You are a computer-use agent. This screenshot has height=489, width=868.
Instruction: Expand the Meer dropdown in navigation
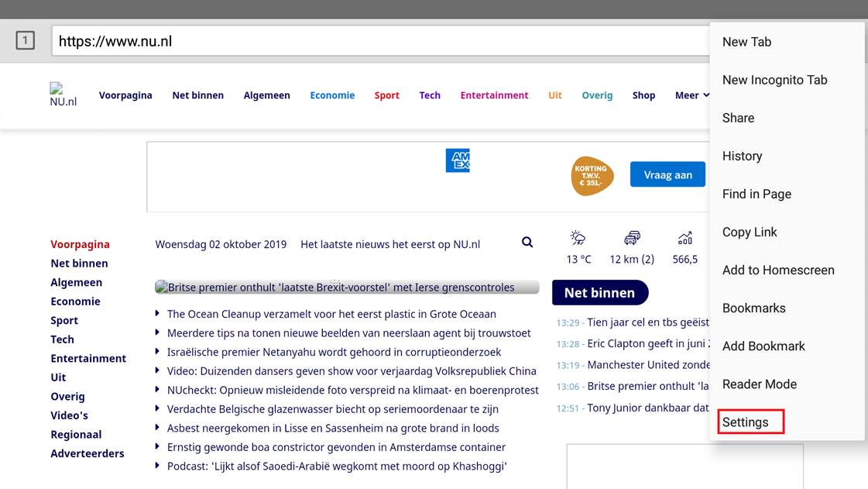[x=691, y=95]
